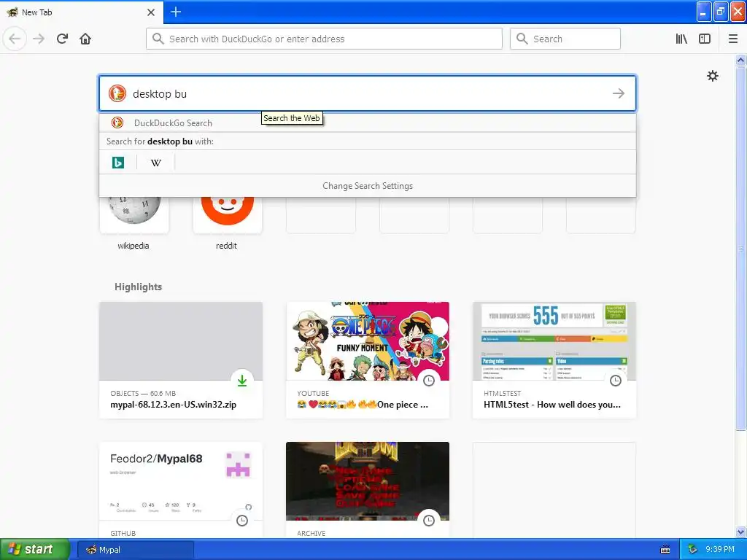
Task: Open the home page button
Action: point(85,39)
